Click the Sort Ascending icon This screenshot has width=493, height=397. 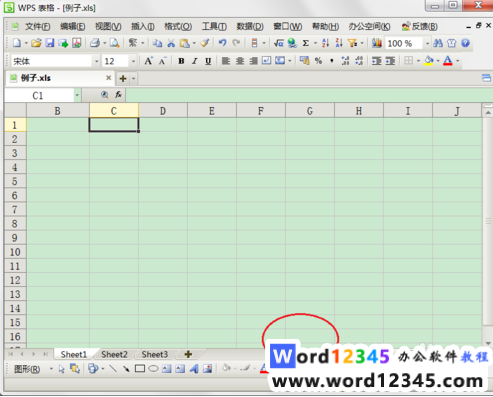pyautogui.click(x=325, y=43)
